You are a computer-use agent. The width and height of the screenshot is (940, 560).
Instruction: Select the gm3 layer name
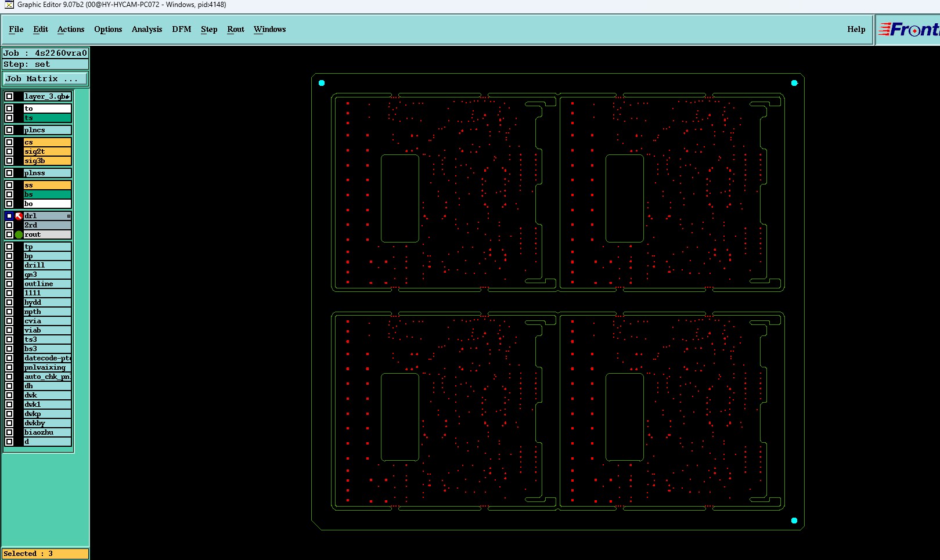[x=48, y=274]
